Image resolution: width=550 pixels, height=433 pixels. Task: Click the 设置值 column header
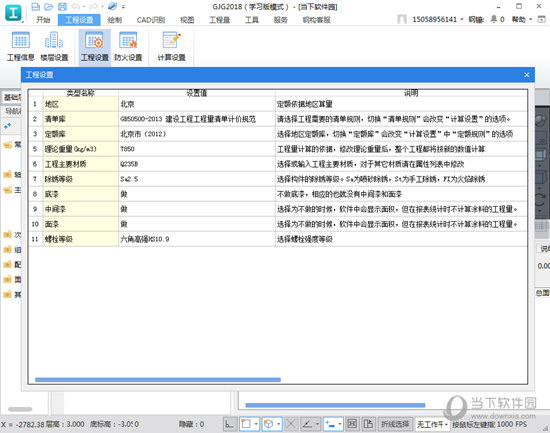tap(197, 93)
